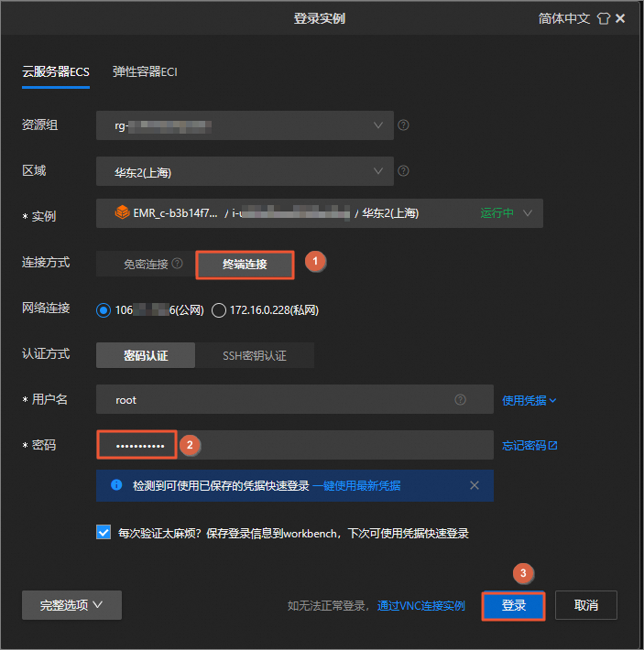644x650 pixels.
Task: Open the 区域 华东2(上海) dropdown
Action: click(x=245, y=171)
